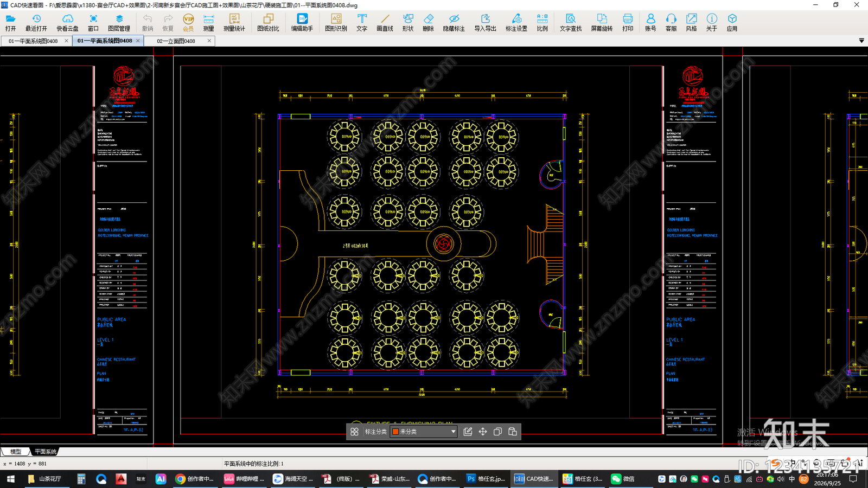868x488 pixels.
Task: Open 文字查找 text search
Action: pyautogui.click(x=571, y=23)
